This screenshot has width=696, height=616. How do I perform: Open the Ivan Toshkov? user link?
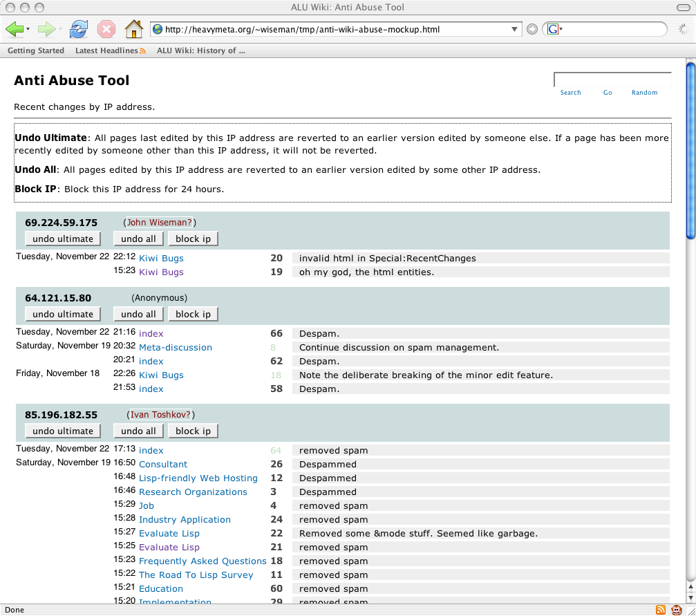[160, 415]
